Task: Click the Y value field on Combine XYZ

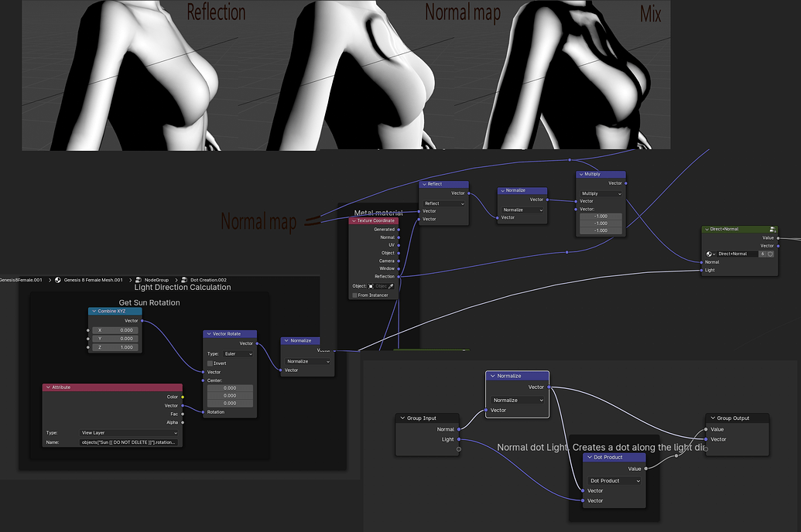Action: 115,339
